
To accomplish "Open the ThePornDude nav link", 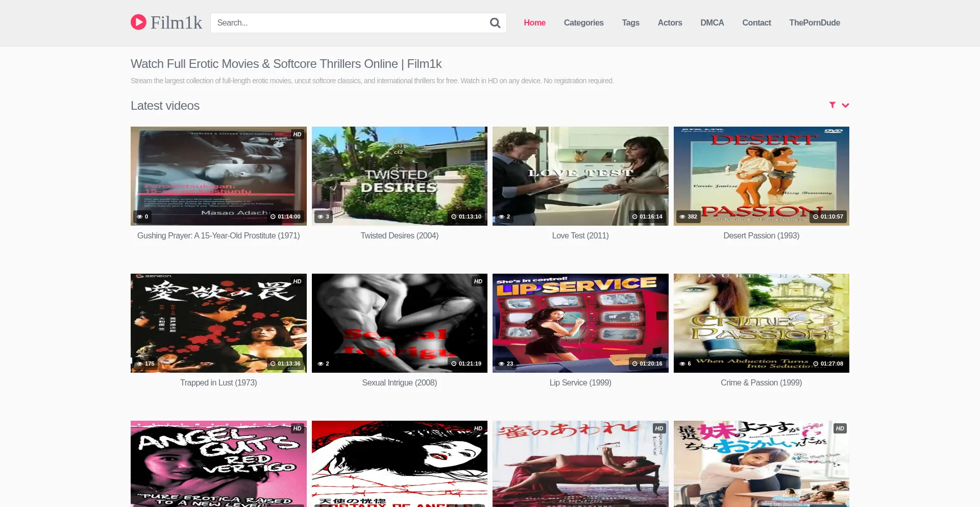I will point(815,23).
